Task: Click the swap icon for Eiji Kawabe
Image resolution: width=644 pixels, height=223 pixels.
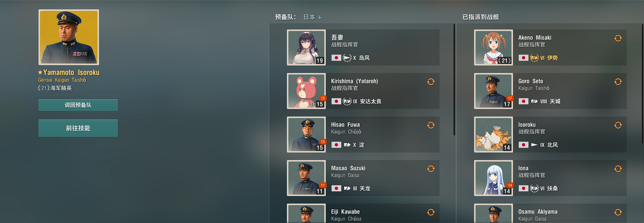Action: 431,212
